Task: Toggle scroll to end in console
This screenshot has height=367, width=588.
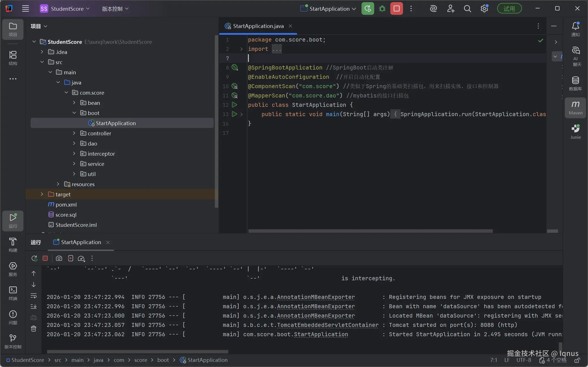Action: pyautogui.click(x=34, y=307)
